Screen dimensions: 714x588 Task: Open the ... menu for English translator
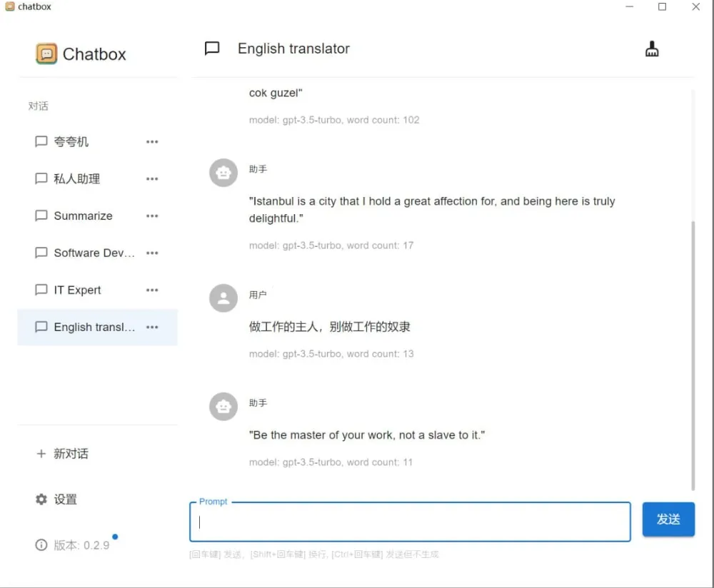click(152, 327)
